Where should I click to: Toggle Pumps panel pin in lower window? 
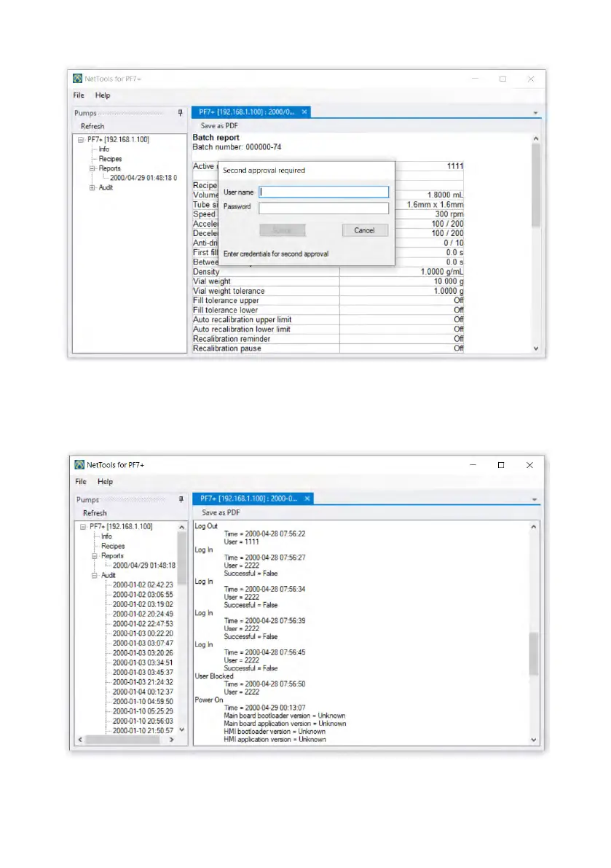(181, 499)
